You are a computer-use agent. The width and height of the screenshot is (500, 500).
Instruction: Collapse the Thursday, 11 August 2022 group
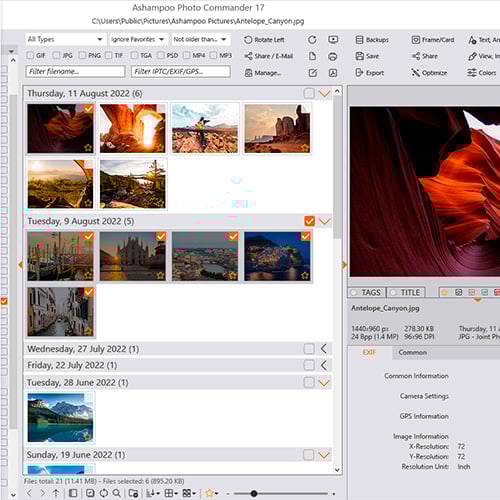[x=324, y=93]
